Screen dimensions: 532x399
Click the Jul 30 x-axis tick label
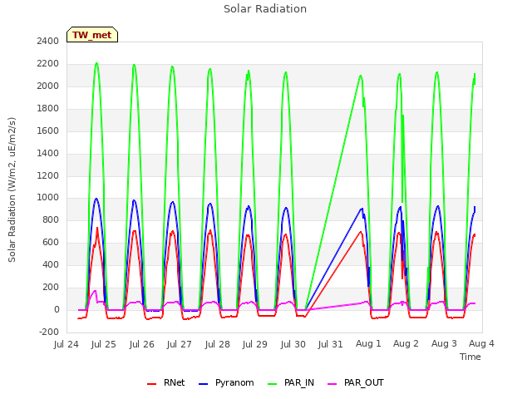click(x=293, y=344)
